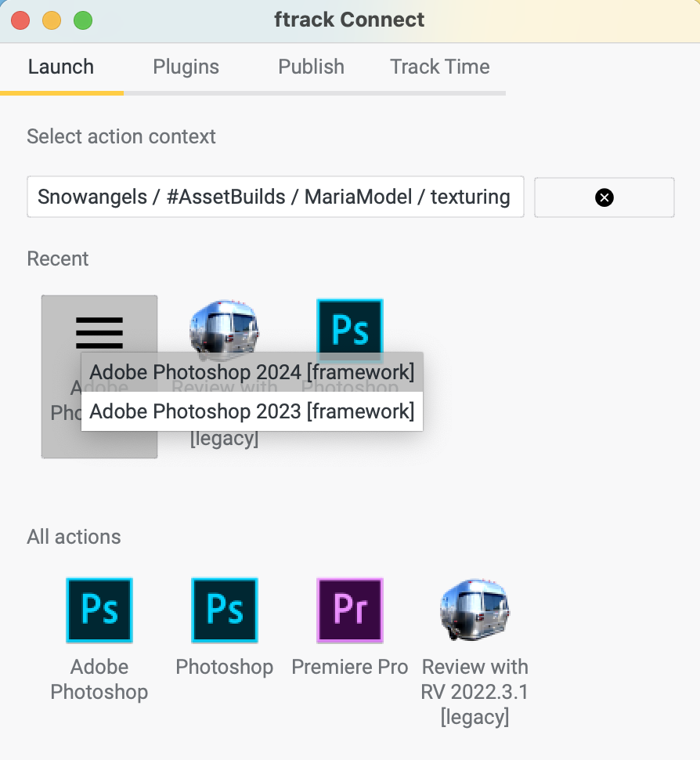
Task: Select the Launch tab
Action: (x=61, y=67)
